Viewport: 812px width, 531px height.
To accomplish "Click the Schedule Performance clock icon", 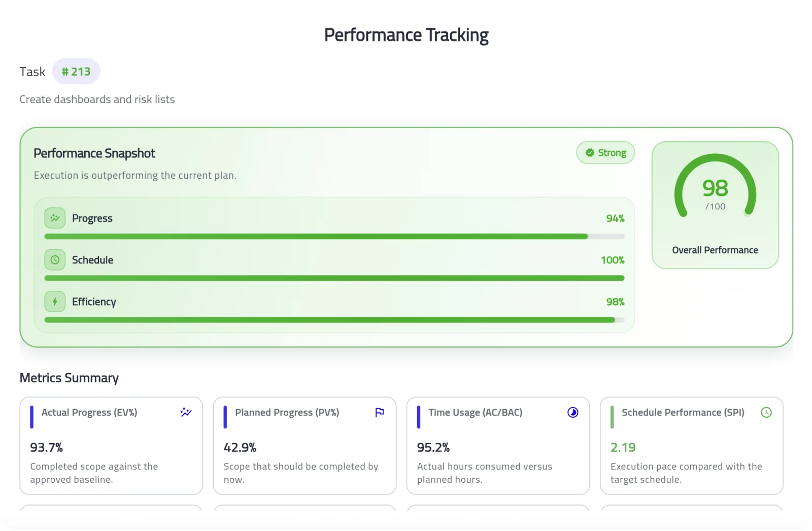I will [x=766, y=412].
